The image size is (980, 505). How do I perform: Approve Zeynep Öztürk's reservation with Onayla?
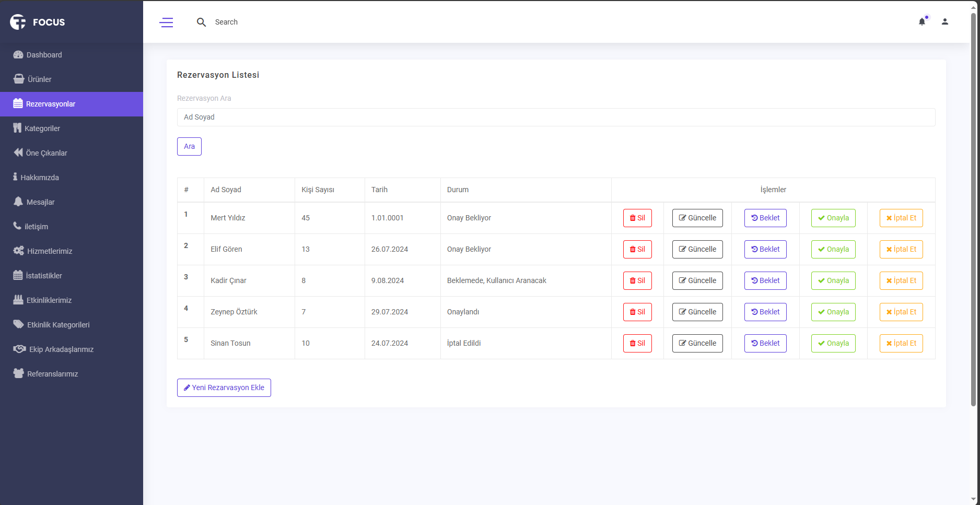click(833, 312)
